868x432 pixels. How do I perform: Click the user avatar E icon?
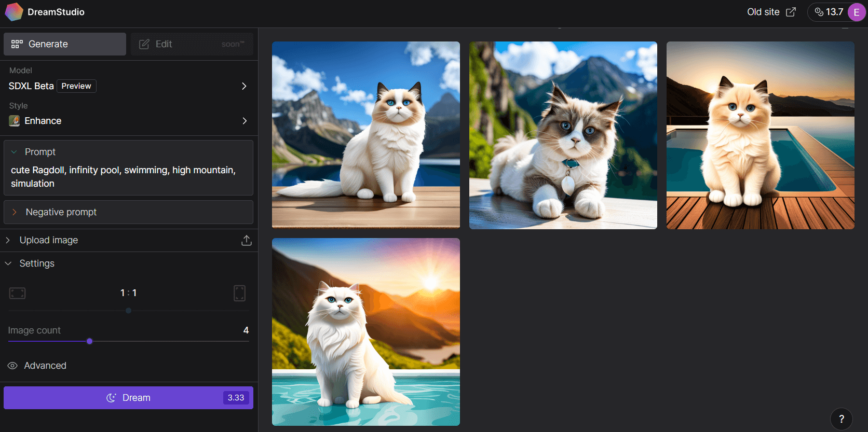856,12
